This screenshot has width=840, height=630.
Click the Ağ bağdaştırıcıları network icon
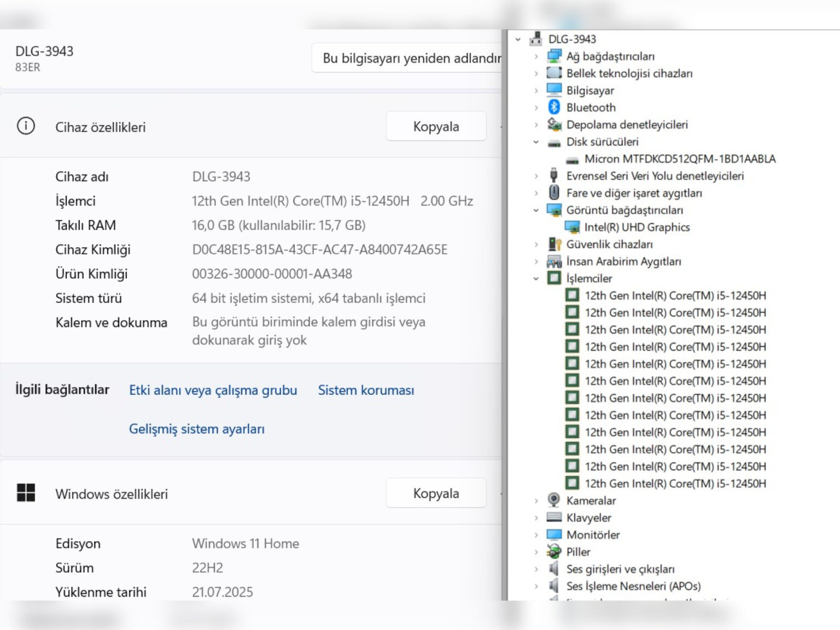pos(554,56)
